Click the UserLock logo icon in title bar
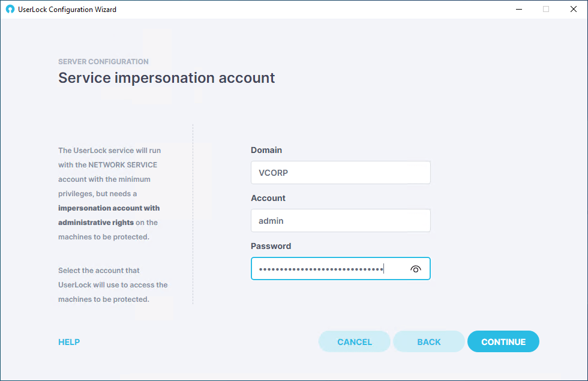Image resolution: width=588 pixels, height=381 pixels. pos(10,10)
